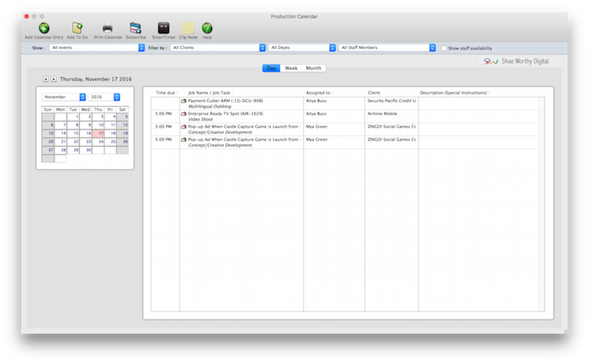Expand the All Depts filter dropdown
589x364 pixels.
(x=303, y=48)
